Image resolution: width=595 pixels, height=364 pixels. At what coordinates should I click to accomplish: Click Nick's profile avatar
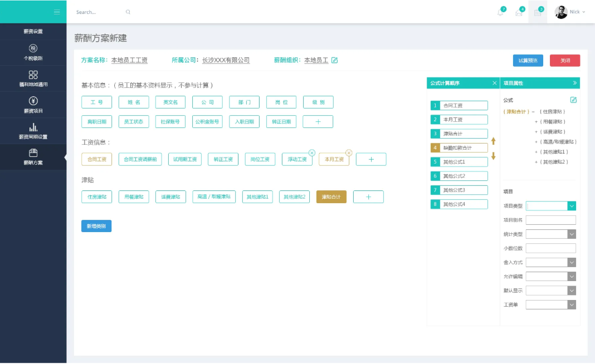561,12
